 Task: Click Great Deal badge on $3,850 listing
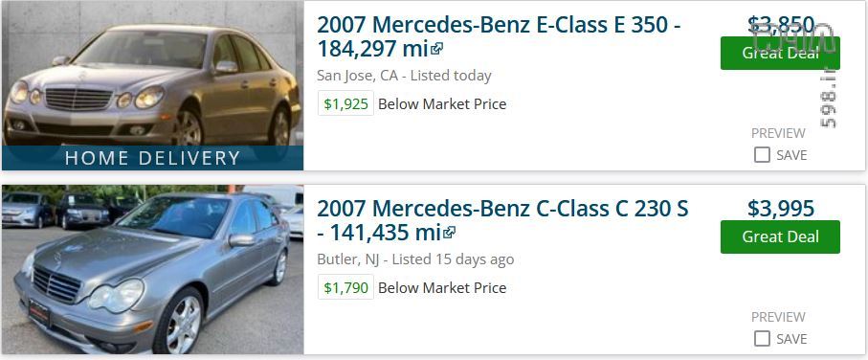[780, 54]
